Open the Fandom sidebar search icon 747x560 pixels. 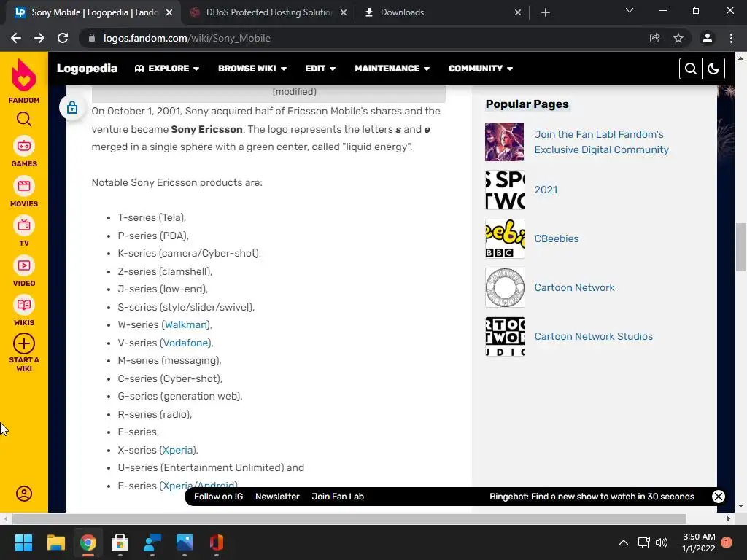pyautogui.click(x=24, y=119)
